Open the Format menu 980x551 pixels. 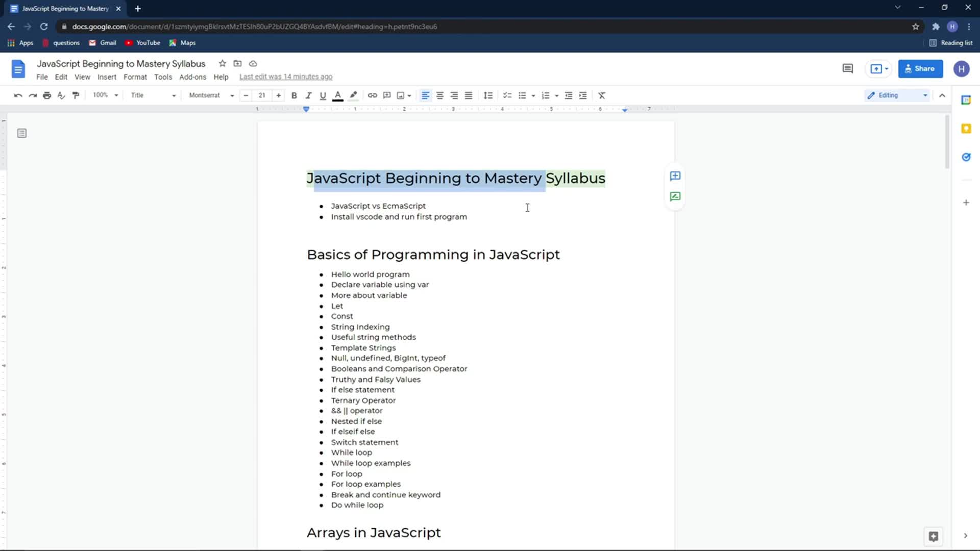[135, 77]
